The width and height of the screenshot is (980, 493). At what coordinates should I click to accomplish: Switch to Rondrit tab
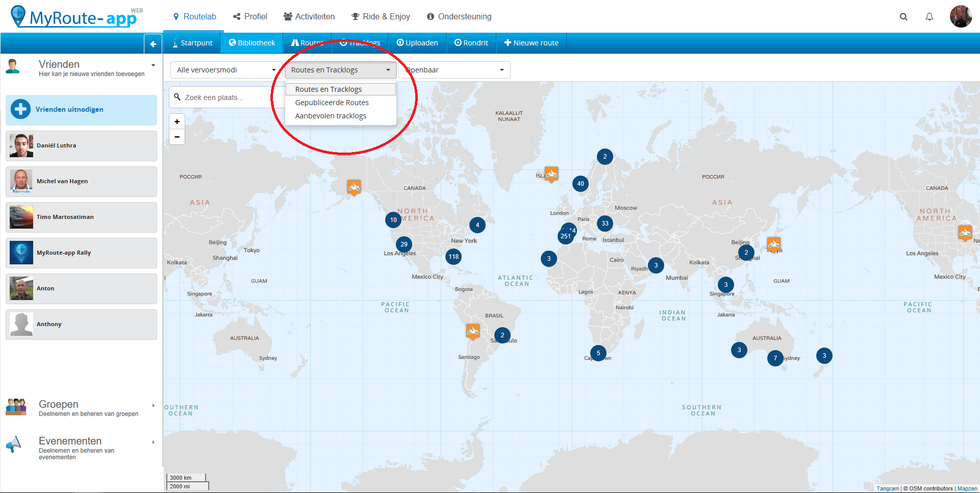coord(471,43)
